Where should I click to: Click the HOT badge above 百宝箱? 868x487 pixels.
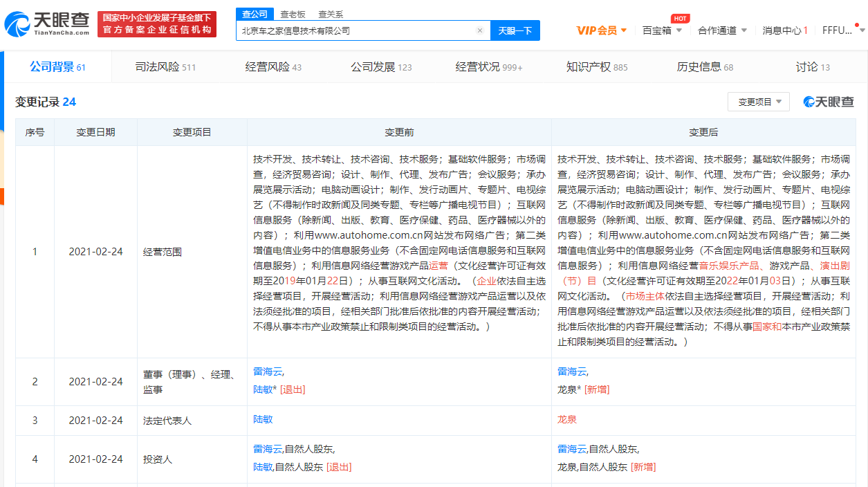coord(680,19)
